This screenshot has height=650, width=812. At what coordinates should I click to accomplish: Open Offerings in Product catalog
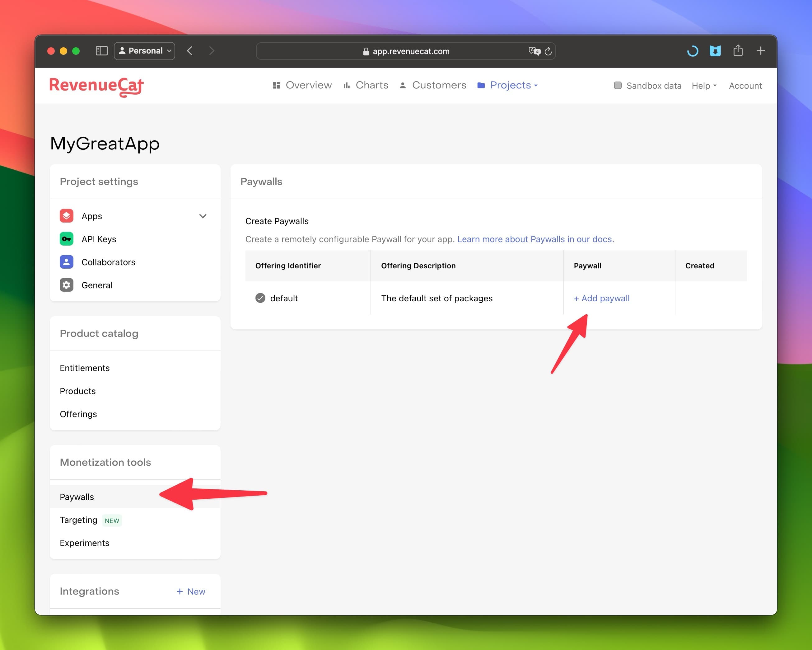click(135, 414)
